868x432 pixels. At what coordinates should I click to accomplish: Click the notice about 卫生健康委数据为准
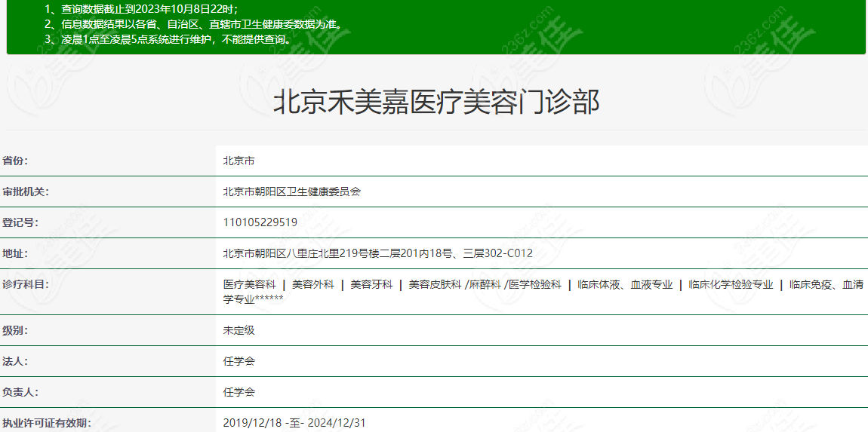click(x=192, y=24)
